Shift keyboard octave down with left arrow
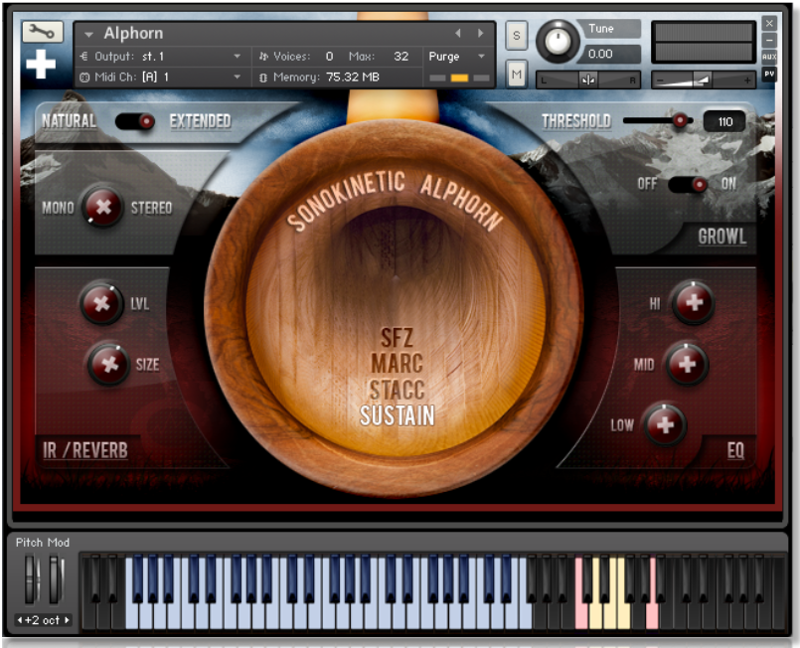Screen dimensions: 800x648 tap(20, 620)
